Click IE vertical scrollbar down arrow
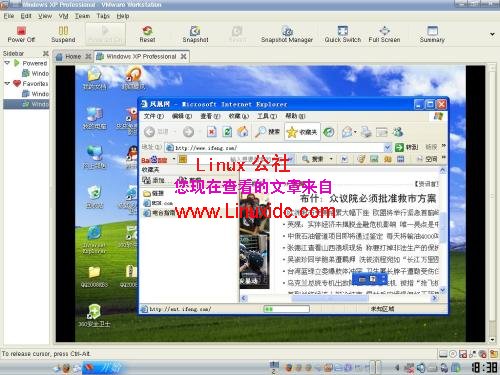The image size is (500, 375). (x=443, y=290)
